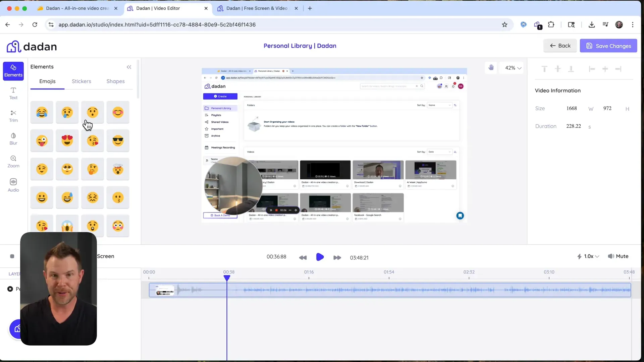
Task: Add the laughing tears emoji
Action: coord(42,112)
